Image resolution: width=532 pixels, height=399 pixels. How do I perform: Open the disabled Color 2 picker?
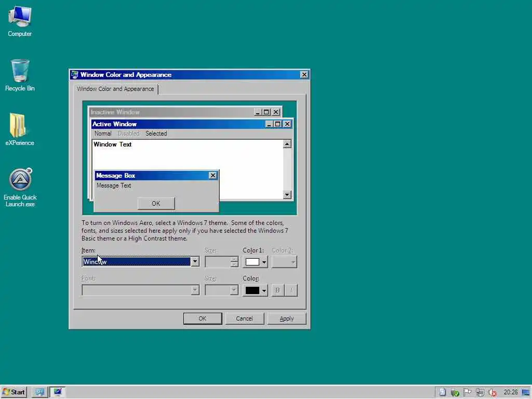point(284,262)
